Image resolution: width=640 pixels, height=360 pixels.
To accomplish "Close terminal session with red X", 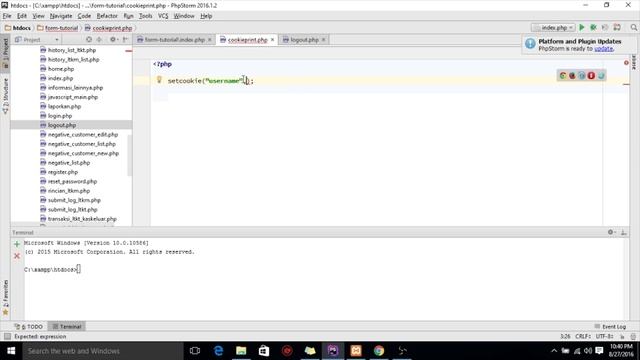I will (x=17, y=256).
